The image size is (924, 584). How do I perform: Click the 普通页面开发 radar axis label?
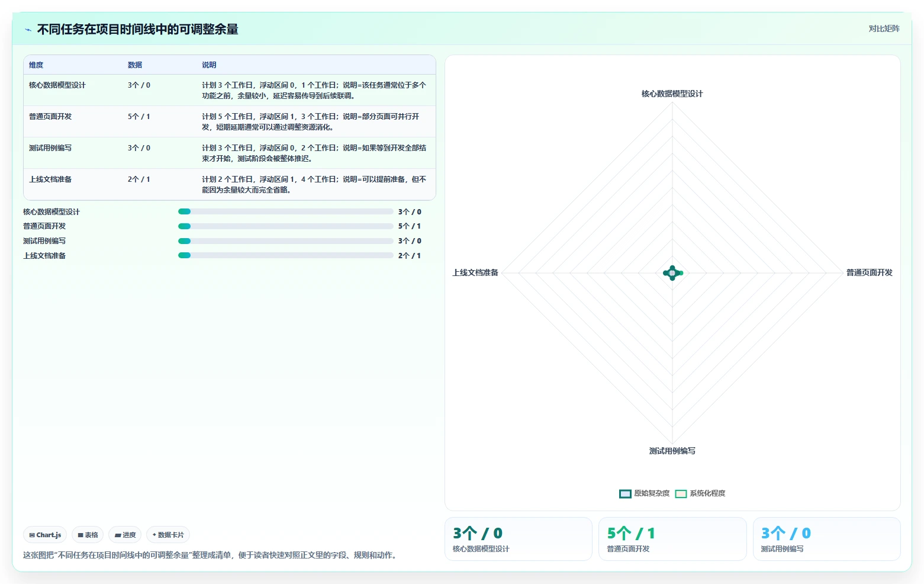[x=869, y=272]
